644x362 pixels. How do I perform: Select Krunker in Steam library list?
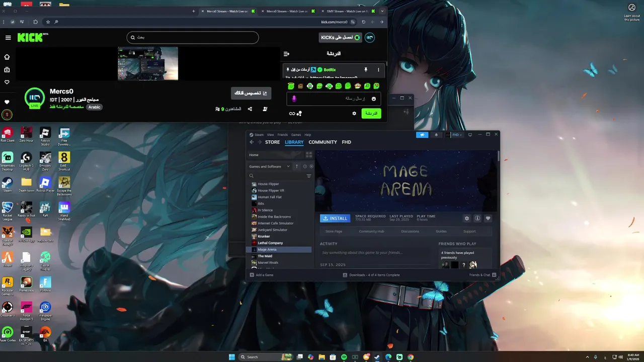(264, 236)
